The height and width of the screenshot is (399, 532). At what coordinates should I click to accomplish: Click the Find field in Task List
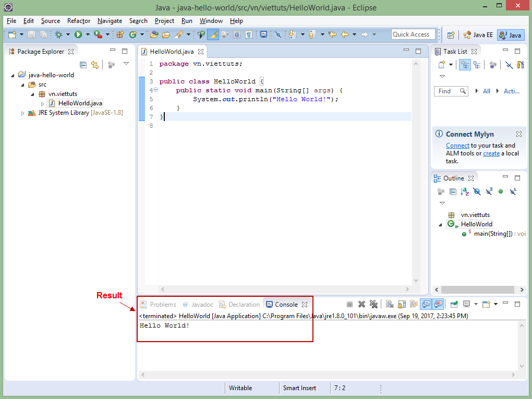pyautogui.click(x=451, y=91)
